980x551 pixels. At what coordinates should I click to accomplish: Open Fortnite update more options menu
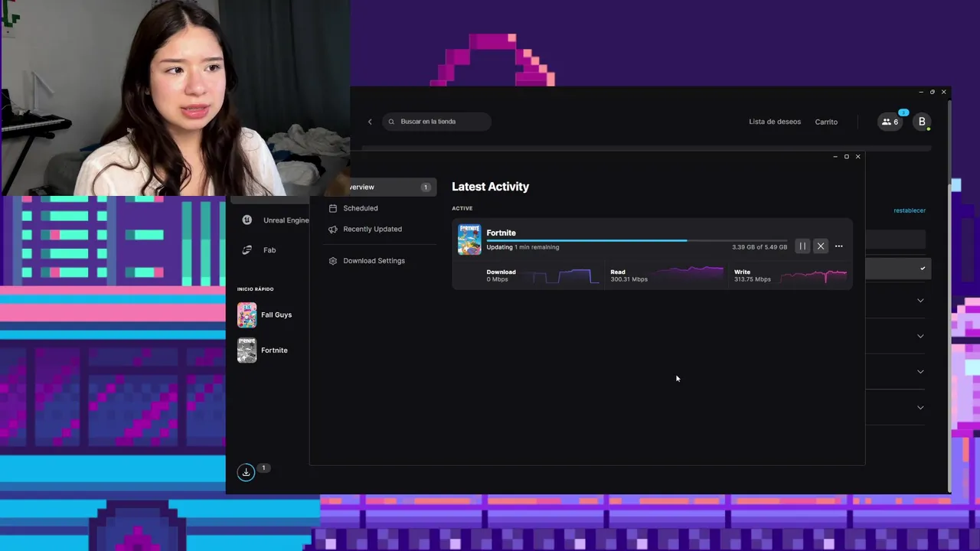839,246
